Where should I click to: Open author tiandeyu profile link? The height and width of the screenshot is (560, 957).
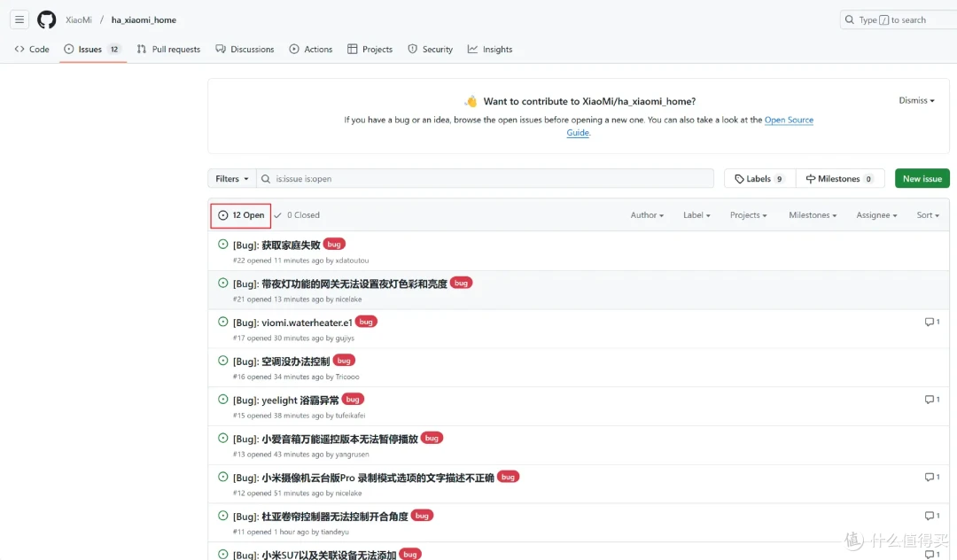335,532
